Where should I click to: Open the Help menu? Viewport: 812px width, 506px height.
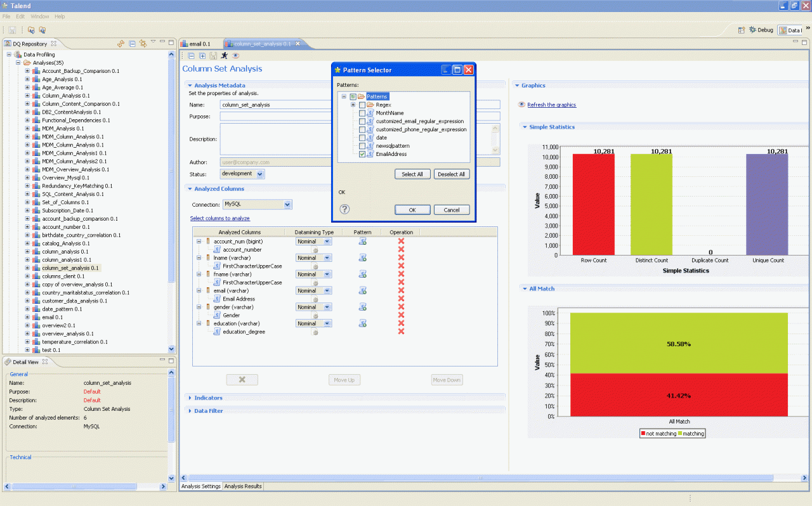click(x=60, y=16)
